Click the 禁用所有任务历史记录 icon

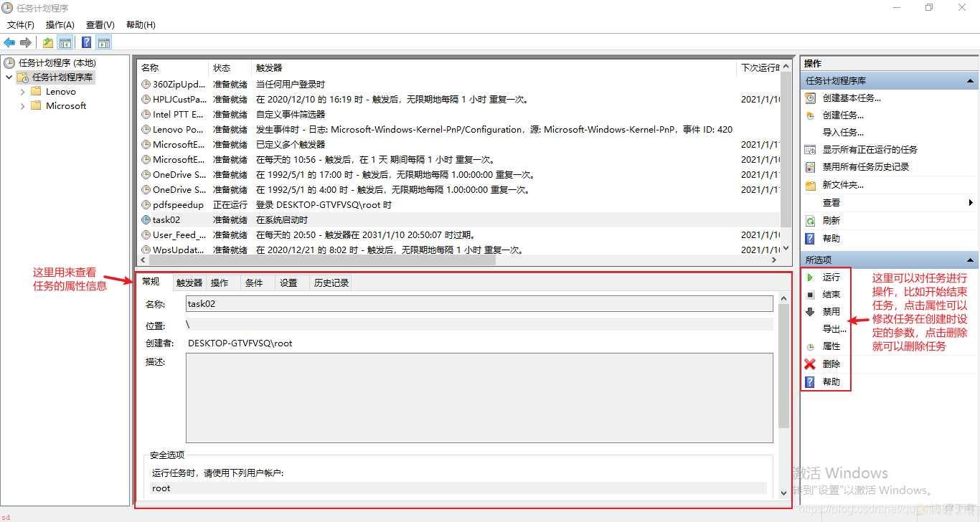tap(811, 167)
